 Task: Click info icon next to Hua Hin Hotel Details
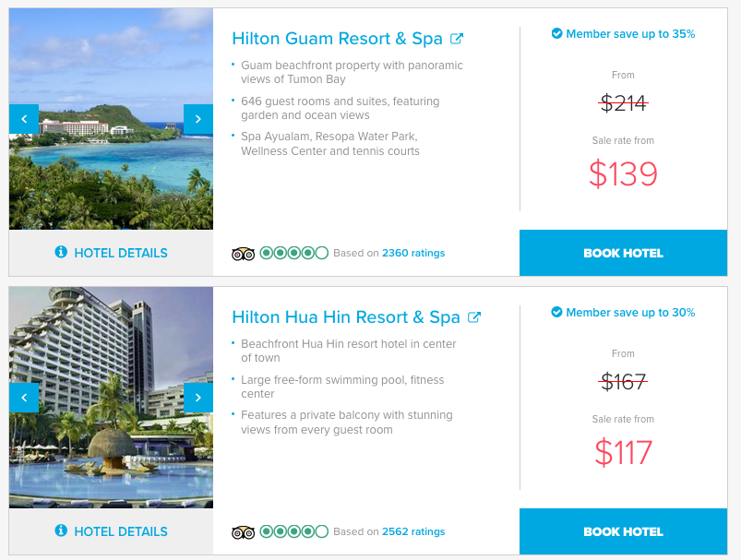click(61, 530)
